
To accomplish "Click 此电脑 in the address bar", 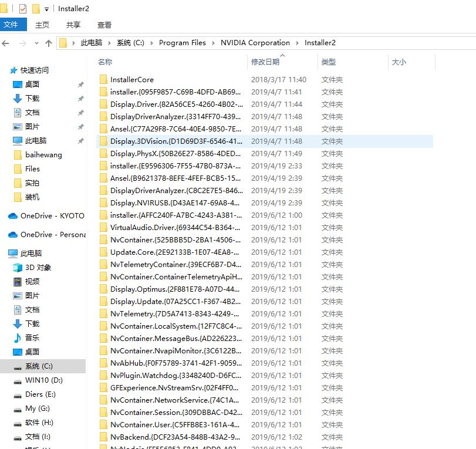I will pos(92,43).
